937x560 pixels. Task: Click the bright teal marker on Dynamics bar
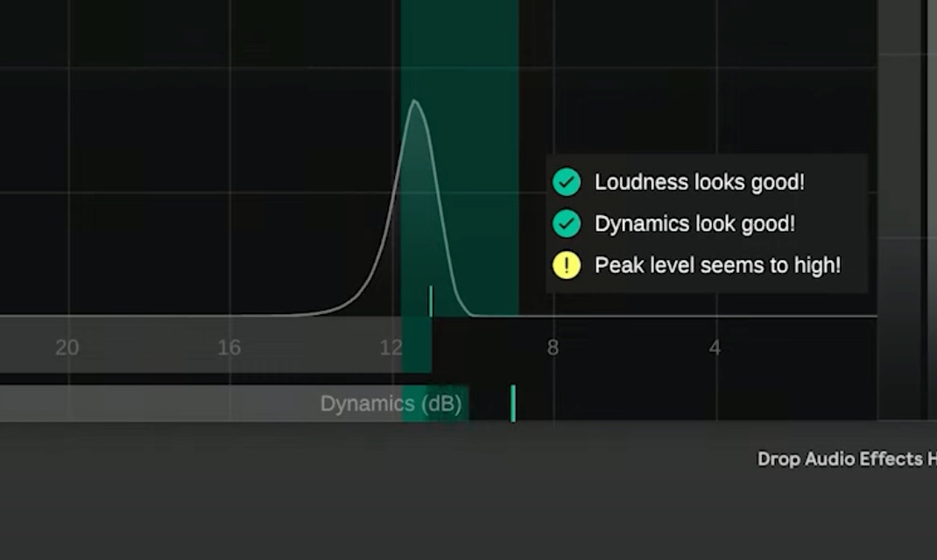coord(513,403)
